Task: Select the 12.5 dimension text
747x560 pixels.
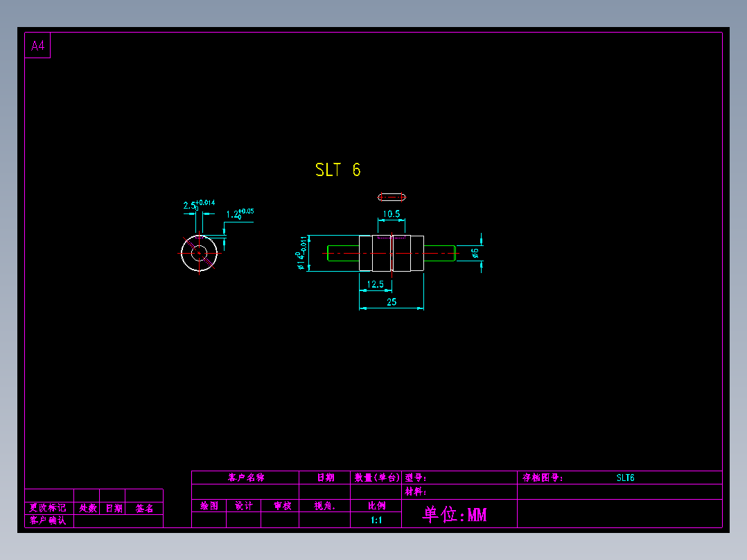Action: (376, 285)
